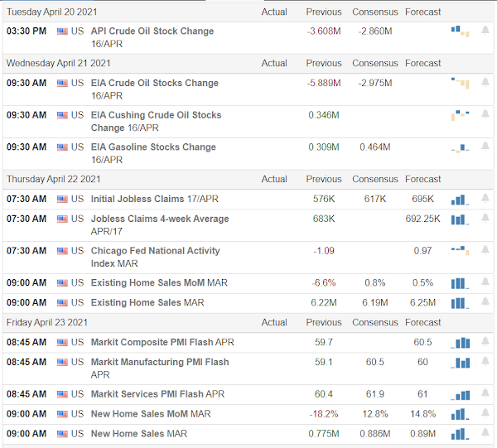497x448 pixels.
Task: Open chart icon for Markit Composite PMI Flash
Action: coord(461,343)
